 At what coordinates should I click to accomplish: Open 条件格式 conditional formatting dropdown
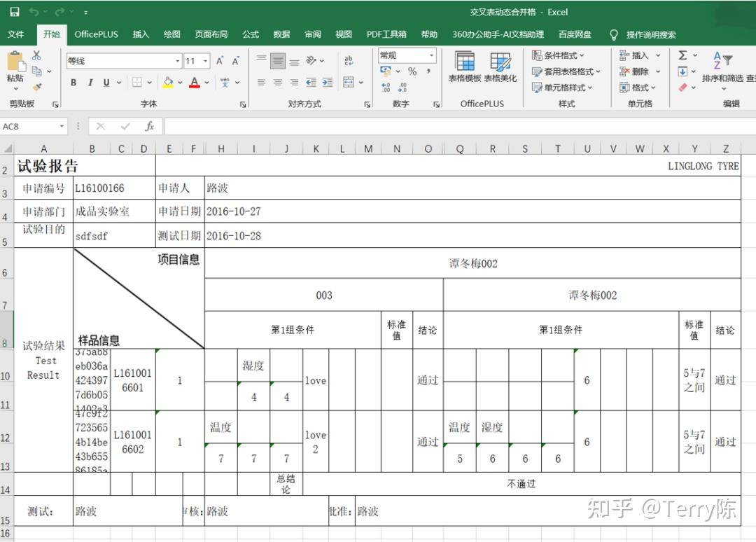[558, 55]
